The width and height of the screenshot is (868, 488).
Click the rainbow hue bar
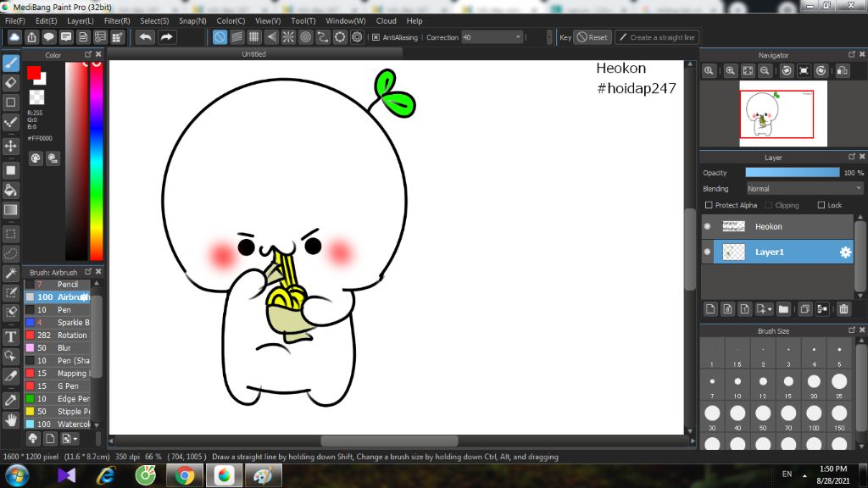coord(97,161)
